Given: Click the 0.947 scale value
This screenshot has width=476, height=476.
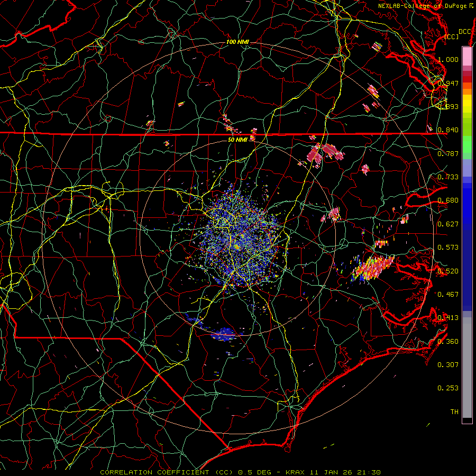Looking at the screenshot, I should [x=448, y=83].
